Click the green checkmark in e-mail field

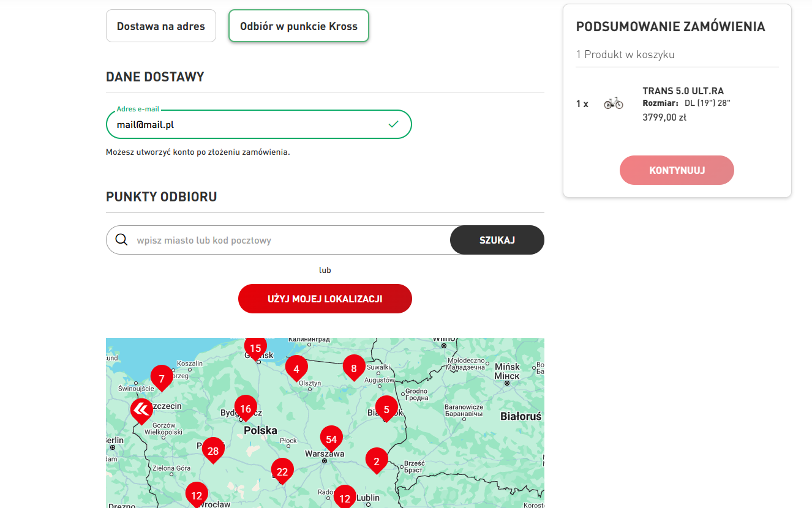tap(393, 124)
